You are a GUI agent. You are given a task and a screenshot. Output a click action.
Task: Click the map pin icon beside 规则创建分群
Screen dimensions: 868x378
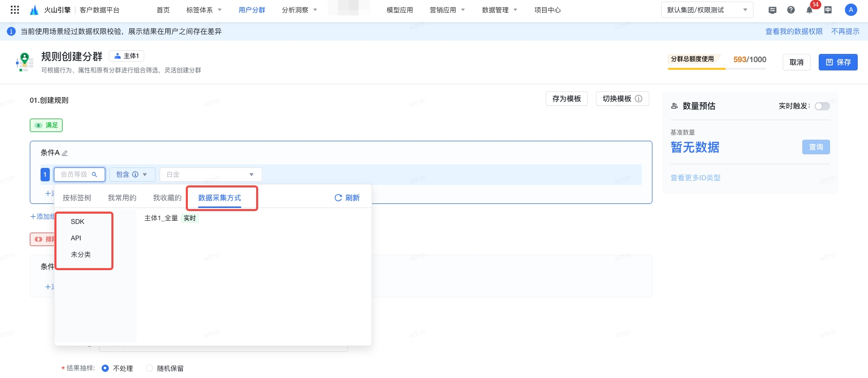(x=24, y=62)
